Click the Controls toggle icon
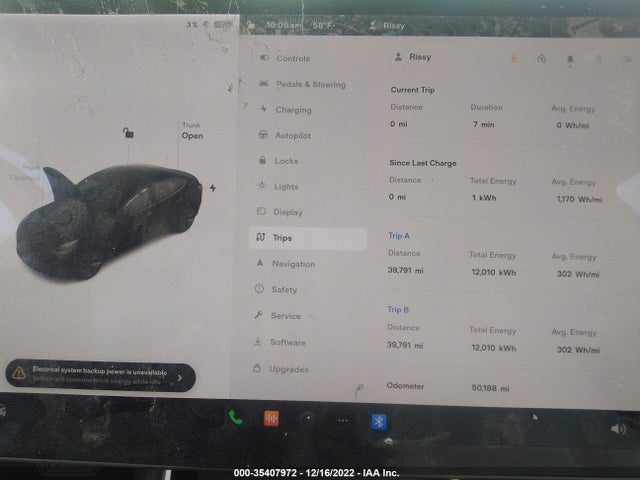 click(264, 58)
